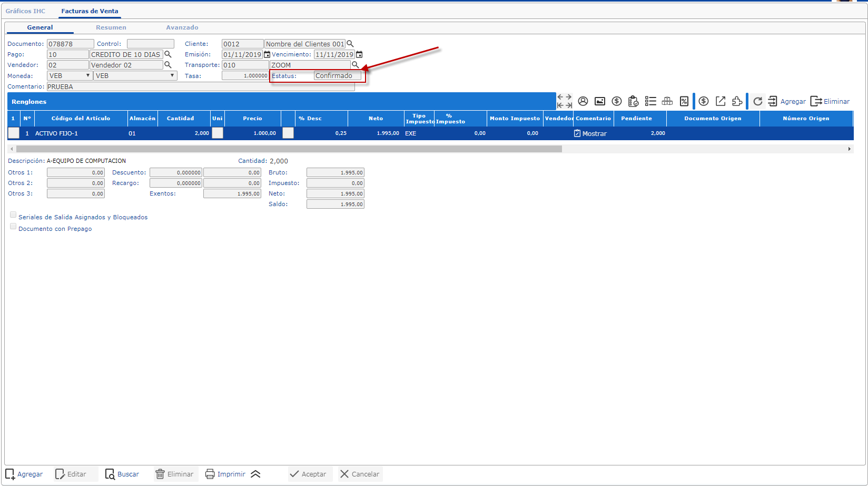Switch to the Resumen tab
This screenshot has width=868, height=486.
[111, 27]
